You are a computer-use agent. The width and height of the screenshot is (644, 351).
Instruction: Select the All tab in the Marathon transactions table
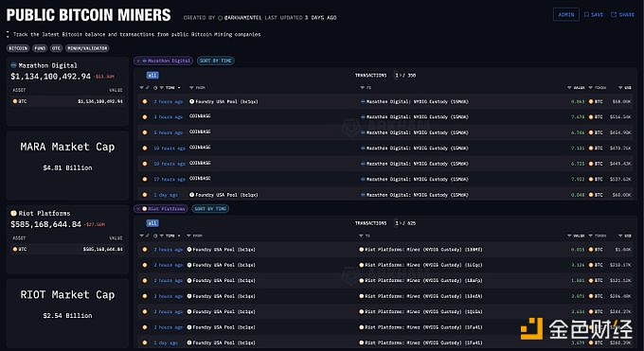pyautogui.click(x=152, y=75)
